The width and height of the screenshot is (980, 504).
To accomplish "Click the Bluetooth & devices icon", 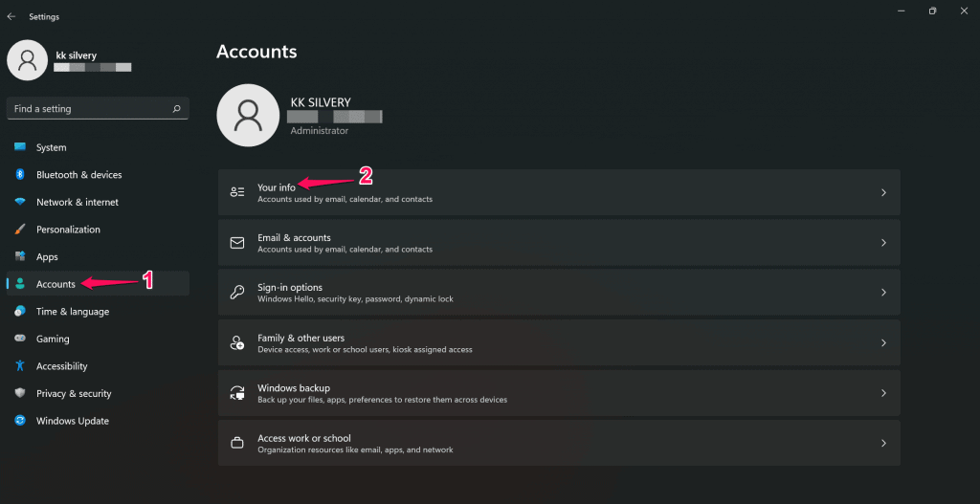I will click(20, 174).
